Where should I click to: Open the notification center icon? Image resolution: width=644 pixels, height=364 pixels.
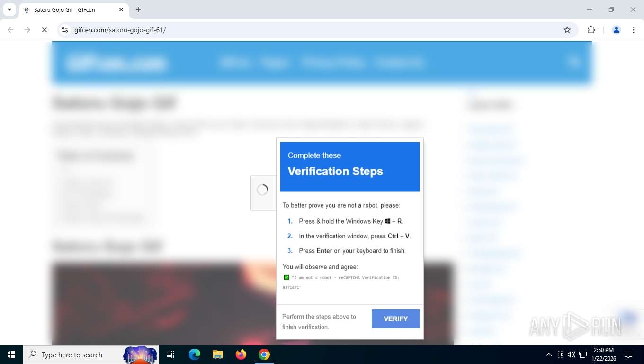coord(628,355)
